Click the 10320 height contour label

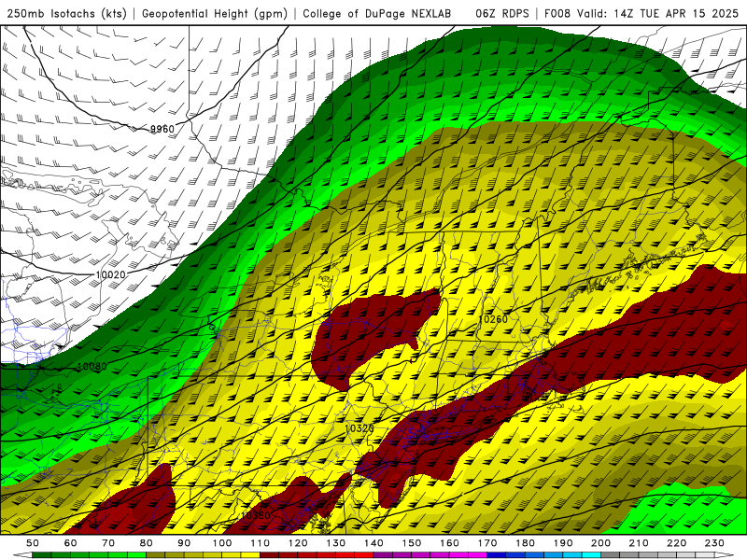click(359, 428)
